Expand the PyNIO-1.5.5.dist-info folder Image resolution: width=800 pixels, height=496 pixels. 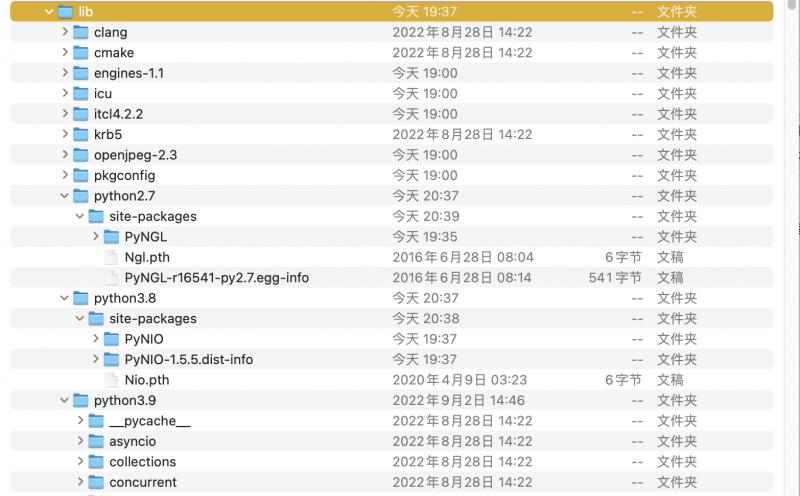tap(95, 359)
